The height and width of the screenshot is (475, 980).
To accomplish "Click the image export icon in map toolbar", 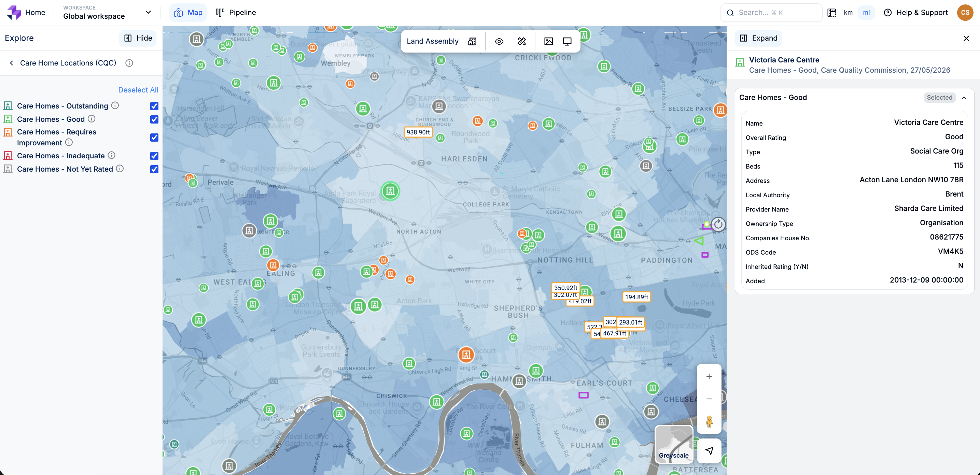I will (548, 41).
